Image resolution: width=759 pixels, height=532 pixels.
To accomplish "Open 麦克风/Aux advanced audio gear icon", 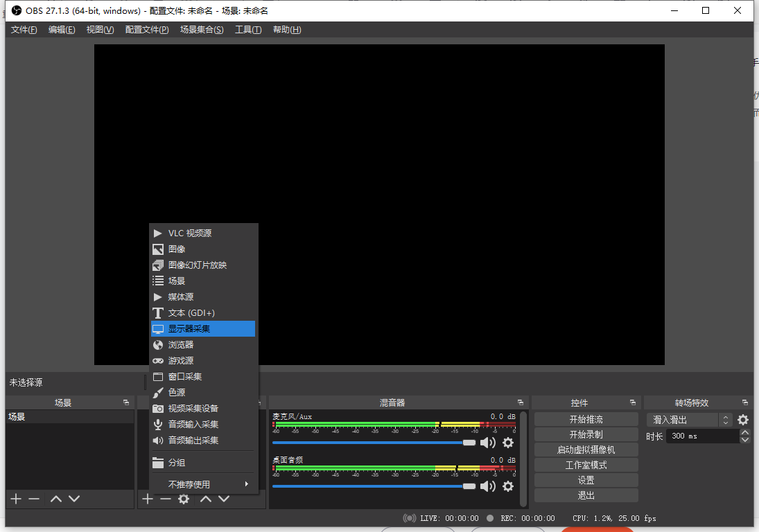I will tap(508, 442).
